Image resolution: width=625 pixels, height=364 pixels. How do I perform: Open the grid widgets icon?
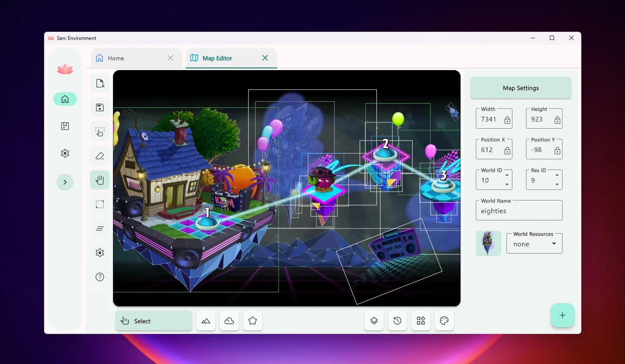tap(421, 321)
